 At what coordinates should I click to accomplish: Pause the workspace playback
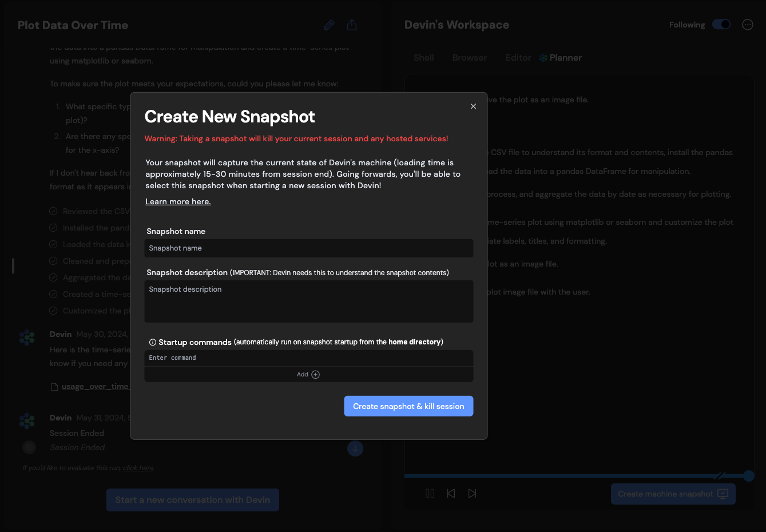(430, 494)
